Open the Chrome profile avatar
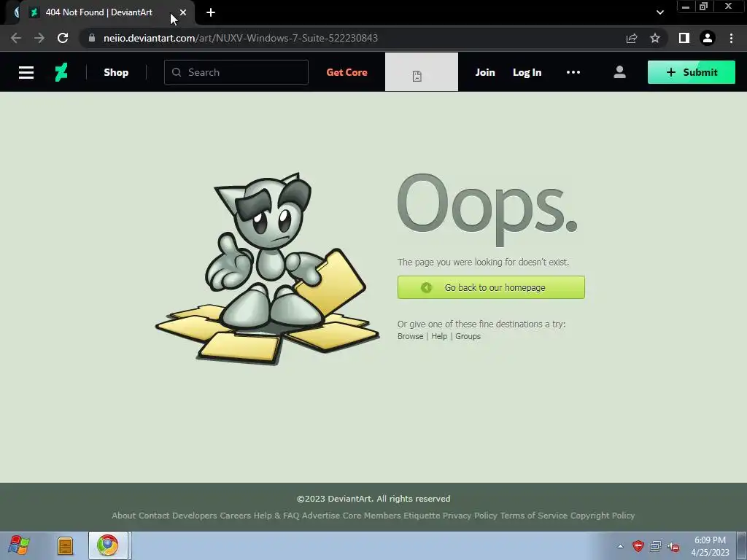Screen dimensions: 747x560 pos(708,38)
